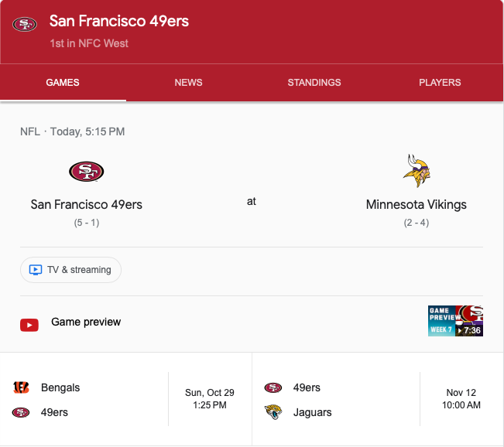
Task: Click the San Francisco 49ers team name
Action: click(87, 205)
